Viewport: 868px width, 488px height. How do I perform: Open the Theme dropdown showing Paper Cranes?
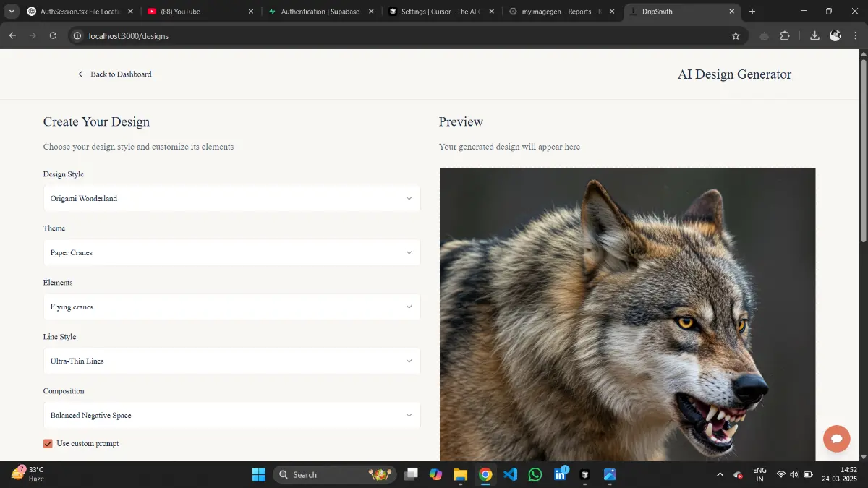[x=231, y=252]
